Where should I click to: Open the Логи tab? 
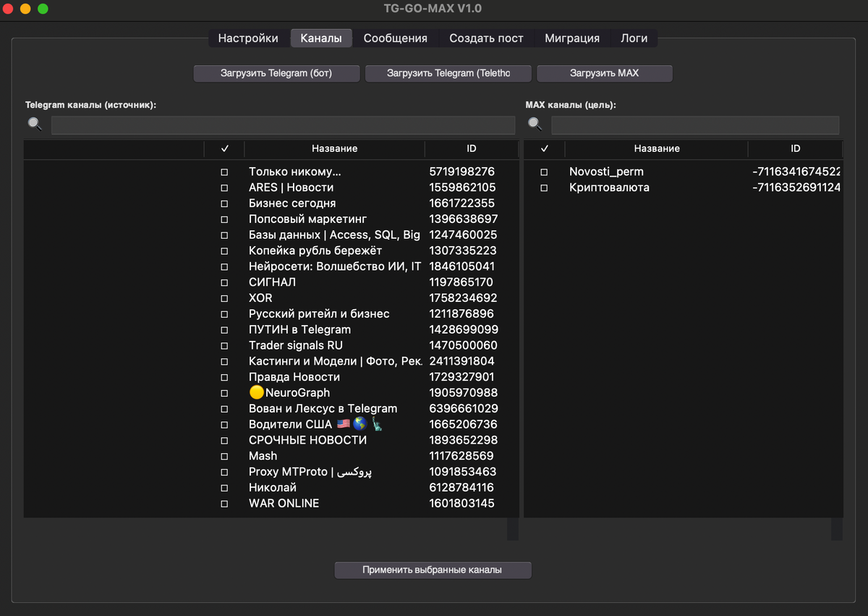coord(634,38)
